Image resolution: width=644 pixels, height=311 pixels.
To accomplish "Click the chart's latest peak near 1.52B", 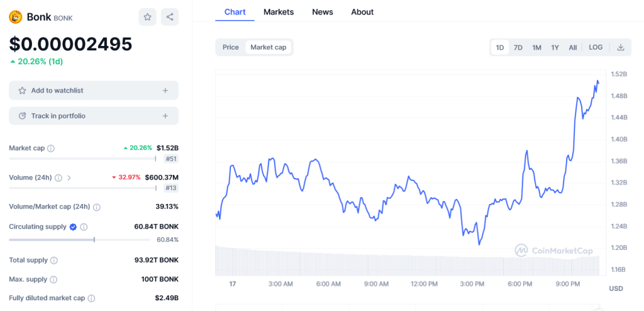I will click(x=597, y=81).
